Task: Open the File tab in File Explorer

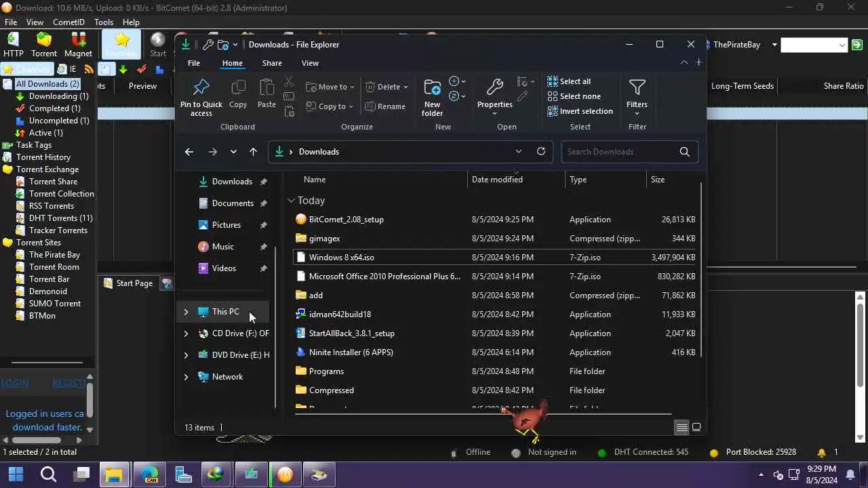Action: (x=194, y=63)
